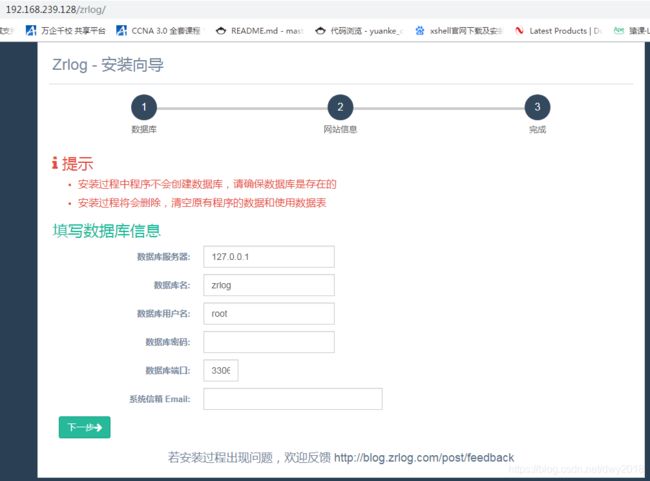Select step 3 完成 circle
650x481 pixels.
537,107
